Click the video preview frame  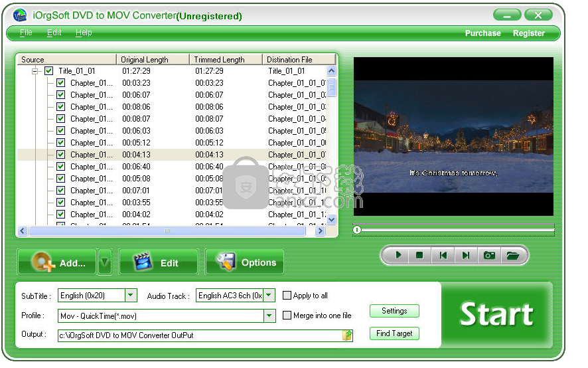coord(453,136)
